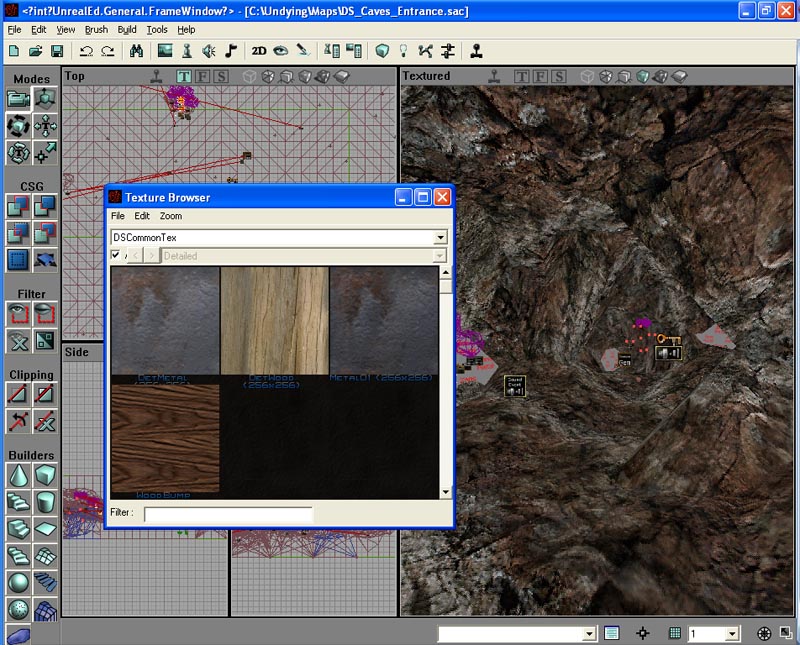Open the Help menu
Screen dimensions: 800x645
click(x=186, y=30)
